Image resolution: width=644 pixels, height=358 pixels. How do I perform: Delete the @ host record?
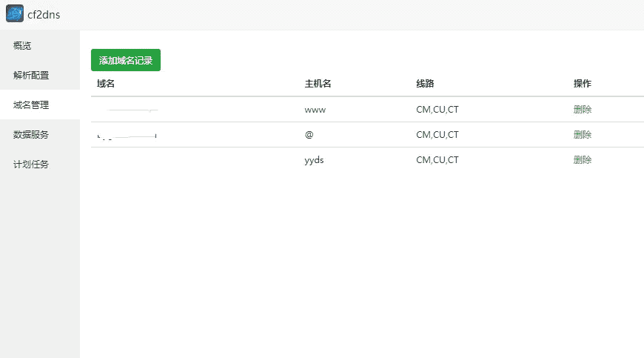[583, 134]
